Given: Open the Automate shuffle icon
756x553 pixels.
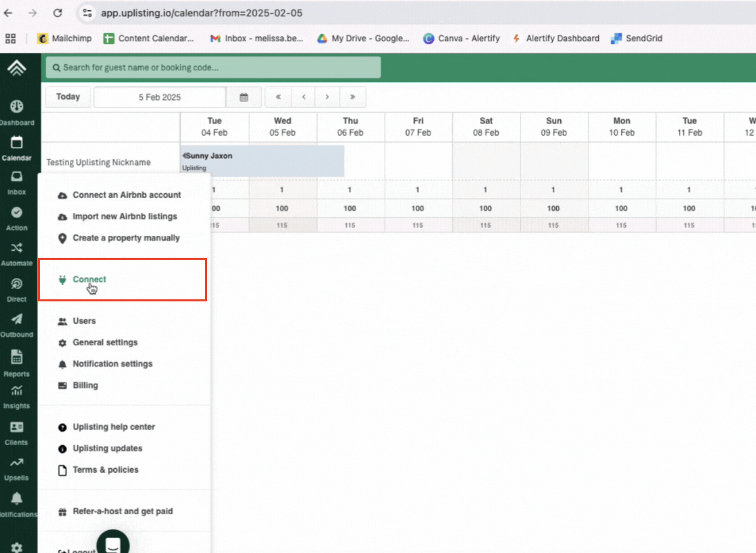Looking at the screenshot, I should click(x=17, y=248).
